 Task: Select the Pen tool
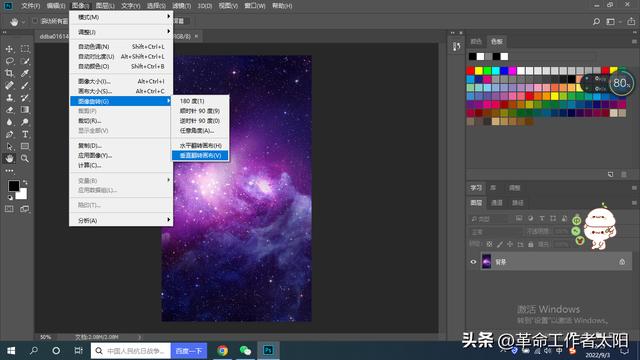[9, 134]
